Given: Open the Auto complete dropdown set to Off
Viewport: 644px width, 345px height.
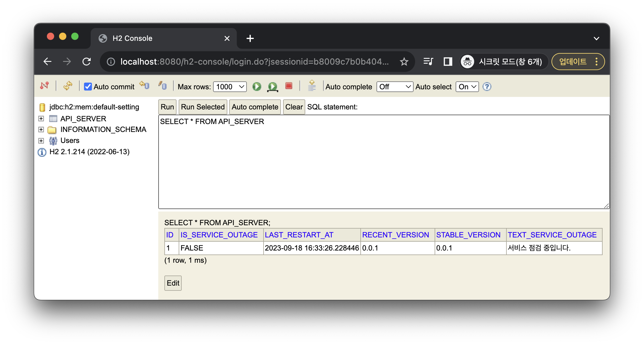Looking at the screenshot, I should 395,87.
